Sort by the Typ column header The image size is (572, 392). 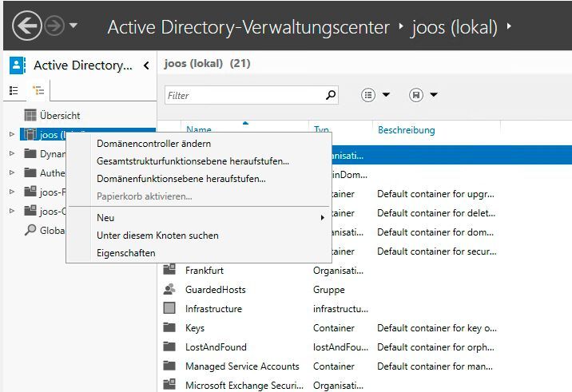pos(321,129)
